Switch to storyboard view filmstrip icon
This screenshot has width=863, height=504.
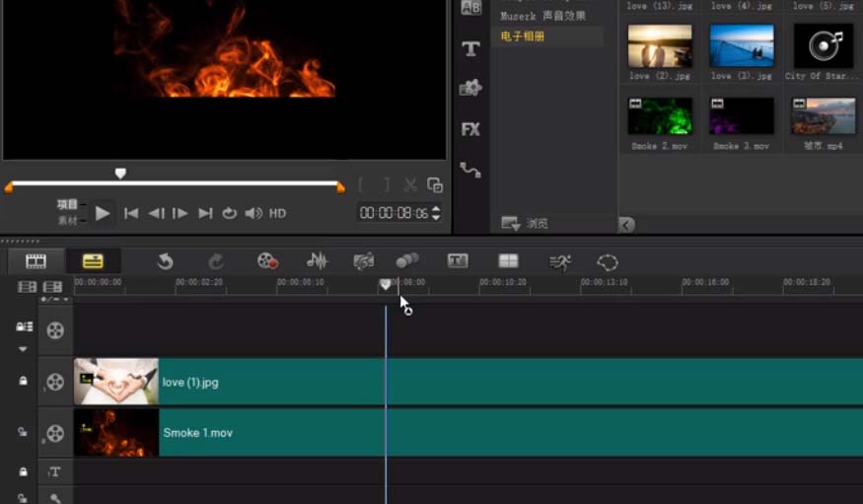tap(36, 261)
